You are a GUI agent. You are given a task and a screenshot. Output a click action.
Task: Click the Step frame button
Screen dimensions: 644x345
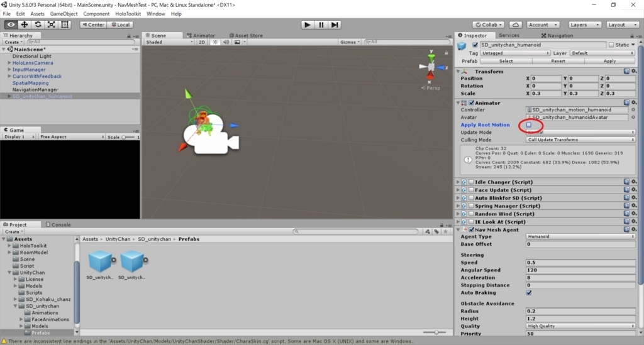335,25
